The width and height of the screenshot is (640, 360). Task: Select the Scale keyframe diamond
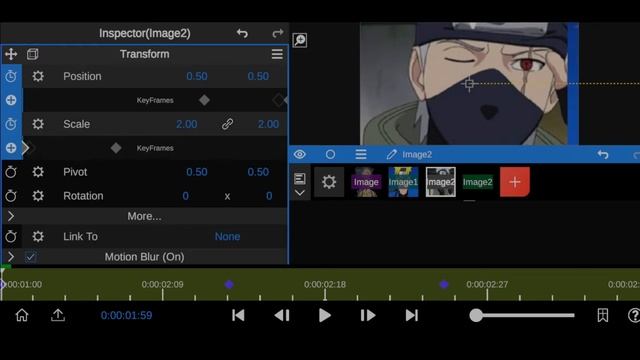(116, 148)
